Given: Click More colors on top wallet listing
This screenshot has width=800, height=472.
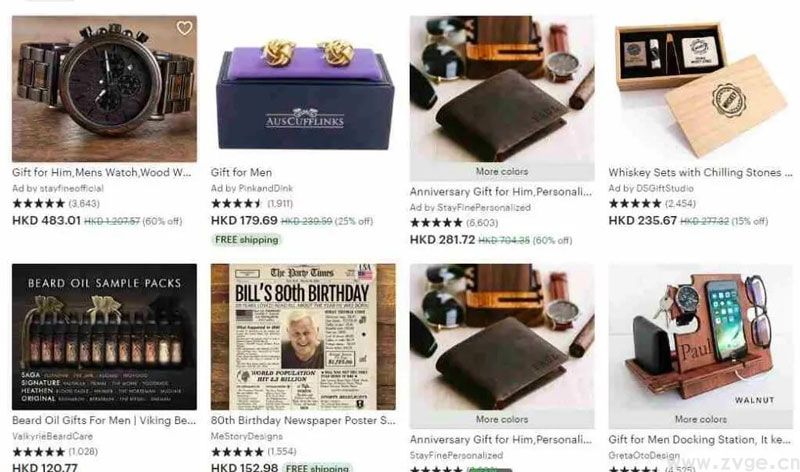Looking at the screenshot, I should (x=502, y=171).
